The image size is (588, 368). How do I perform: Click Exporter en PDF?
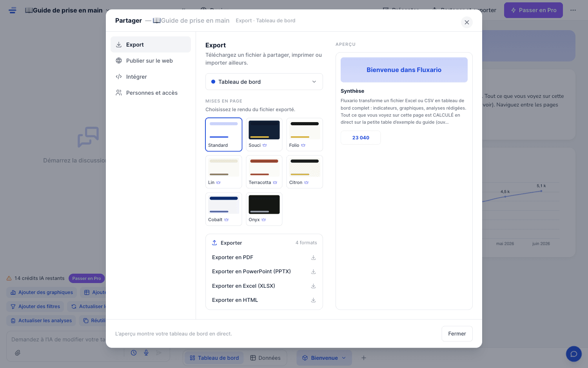tap(264, 257)
